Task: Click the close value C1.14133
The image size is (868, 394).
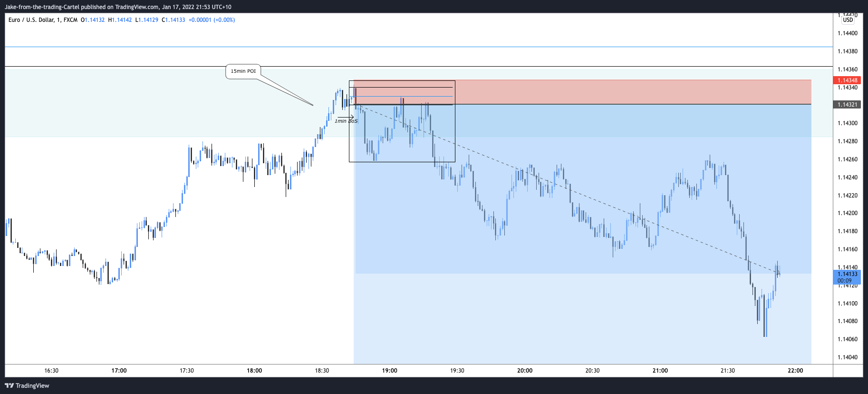Action: point(174,20)
